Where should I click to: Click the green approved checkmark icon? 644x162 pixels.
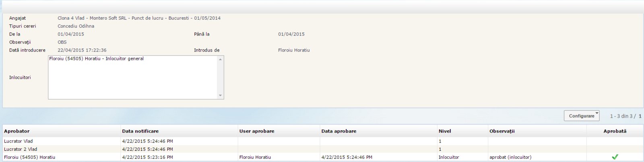(x=615, y=157)
